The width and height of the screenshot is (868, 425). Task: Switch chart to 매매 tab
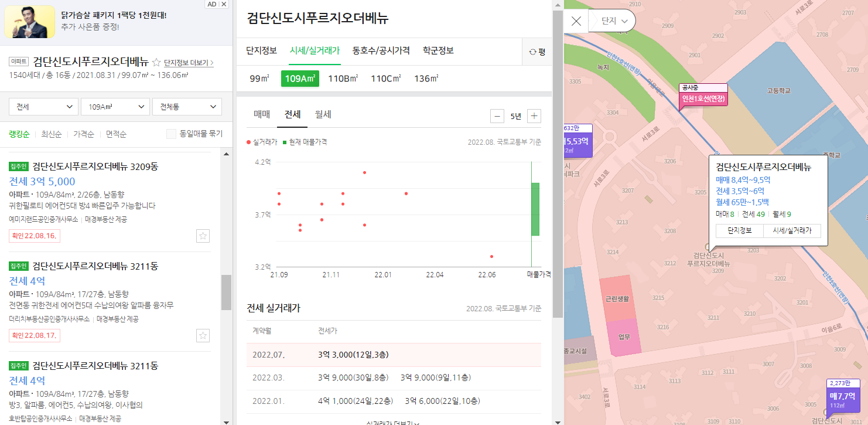262,114
